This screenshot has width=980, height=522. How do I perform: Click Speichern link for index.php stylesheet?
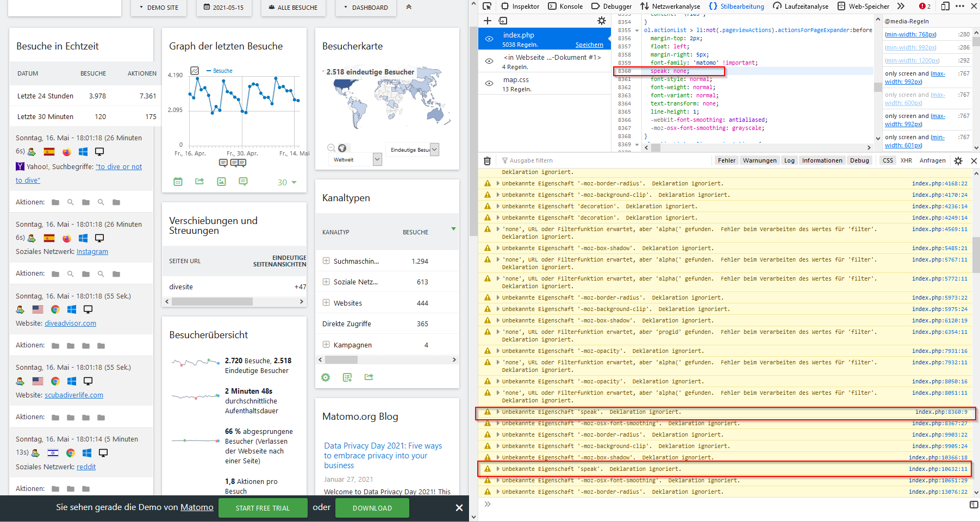click(x=589, y=45)
